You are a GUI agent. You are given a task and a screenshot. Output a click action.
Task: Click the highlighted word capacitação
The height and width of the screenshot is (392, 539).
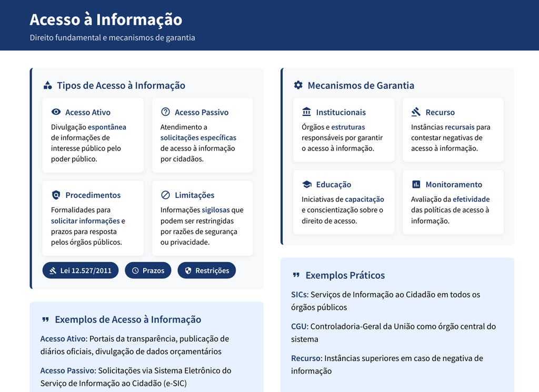coord(364,199)
